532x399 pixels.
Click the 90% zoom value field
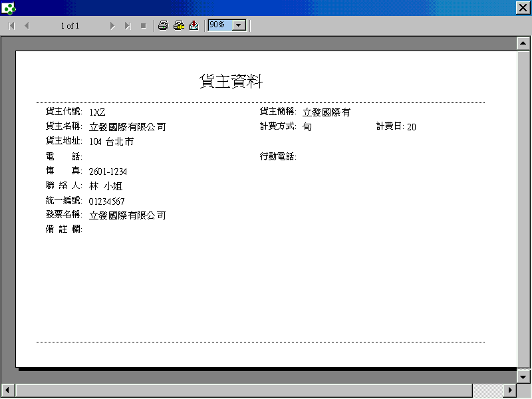[220, 25]
